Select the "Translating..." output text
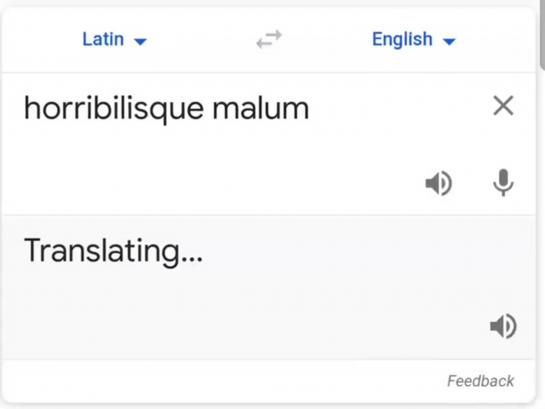The width and height of the screenshot is (545, 409). (x=113, y=251)
